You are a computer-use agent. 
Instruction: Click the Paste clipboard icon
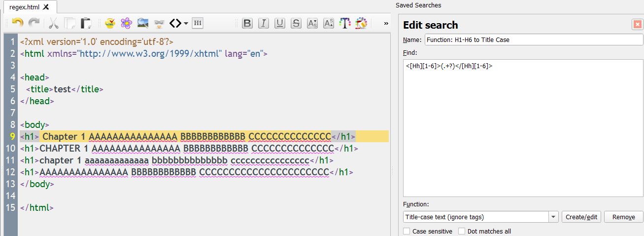point(86,23)
